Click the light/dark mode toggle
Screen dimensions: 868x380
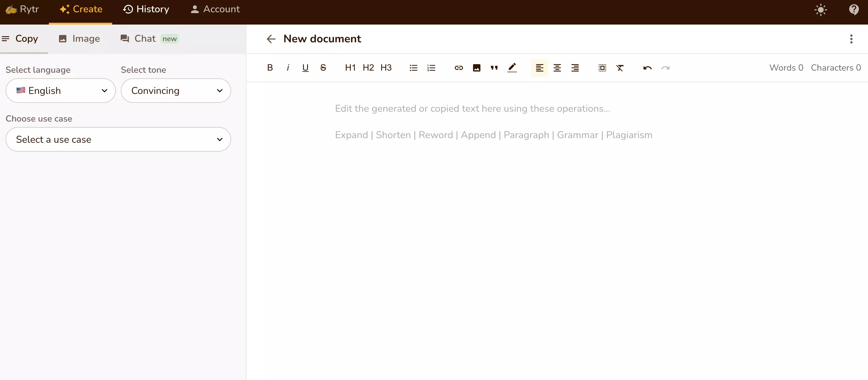(821, 10)
